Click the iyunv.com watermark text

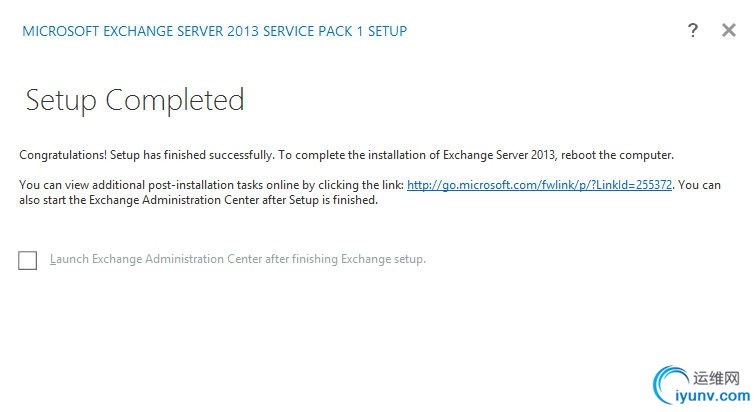click(x=712, y=396)
